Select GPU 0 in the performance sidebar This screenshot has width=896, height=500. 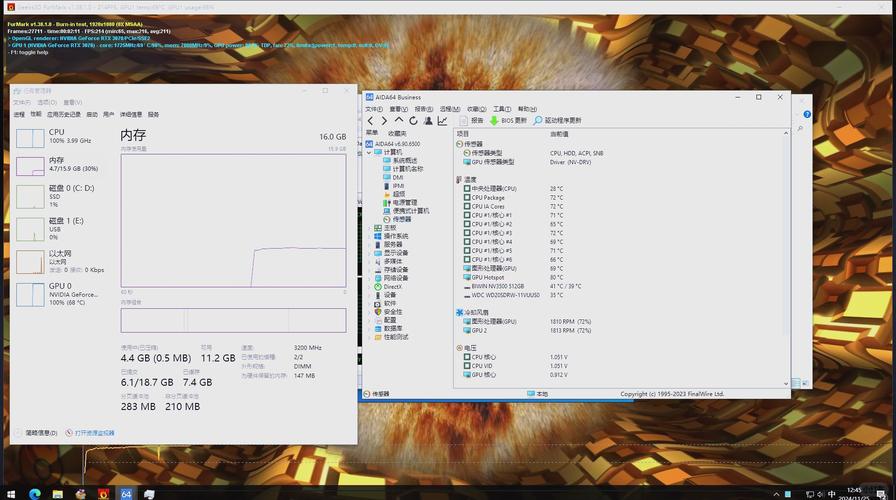tap(60, 292)
